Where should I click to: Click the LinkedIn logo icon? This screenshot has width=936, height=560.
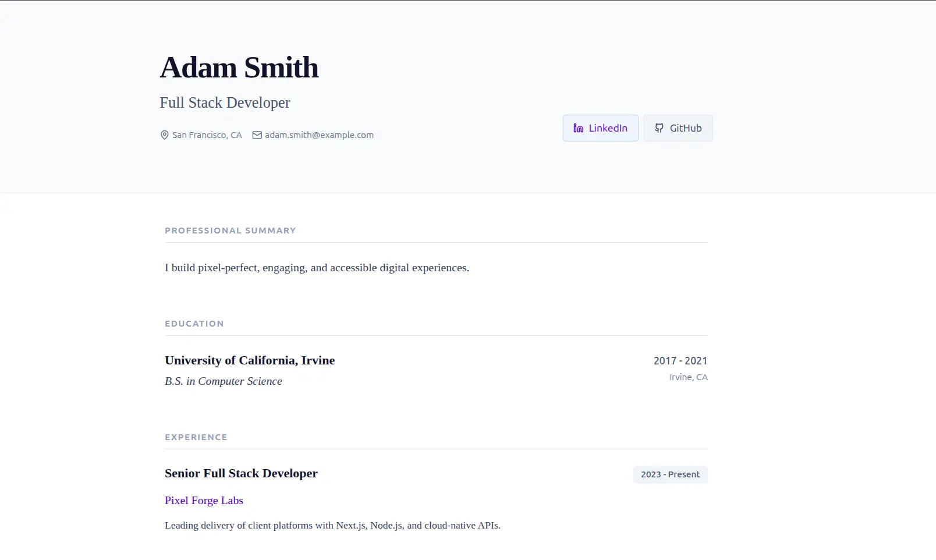pos(578,128)
